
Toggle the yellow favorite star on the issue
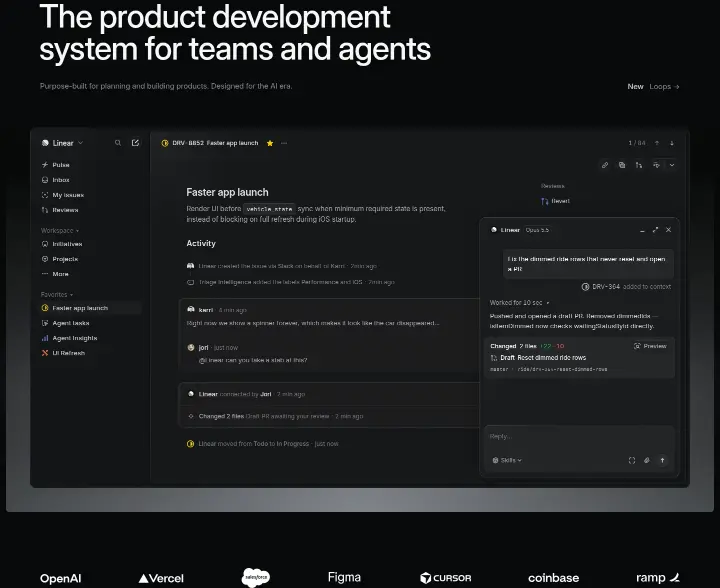pyautogui.click(x=270, y=143)
